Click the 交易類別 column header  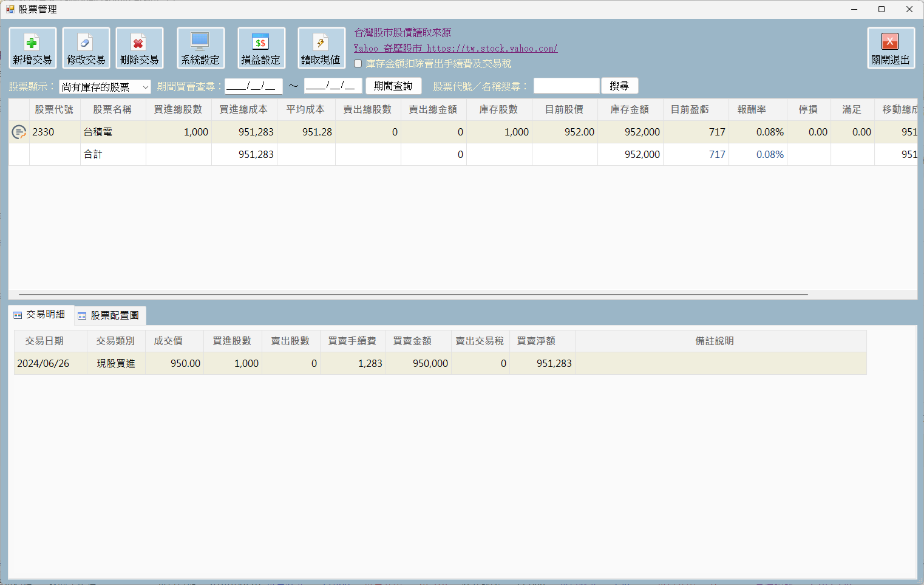[x=116, y=341]
